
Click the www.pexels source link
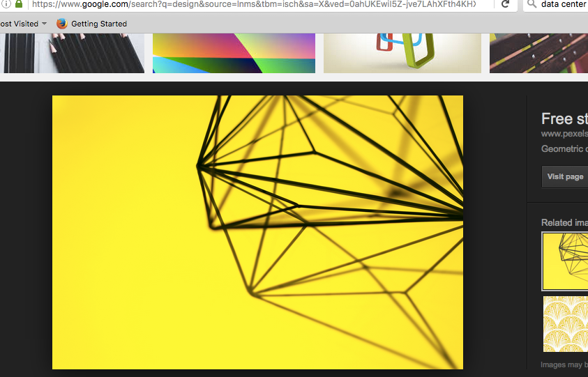point(564,134)
